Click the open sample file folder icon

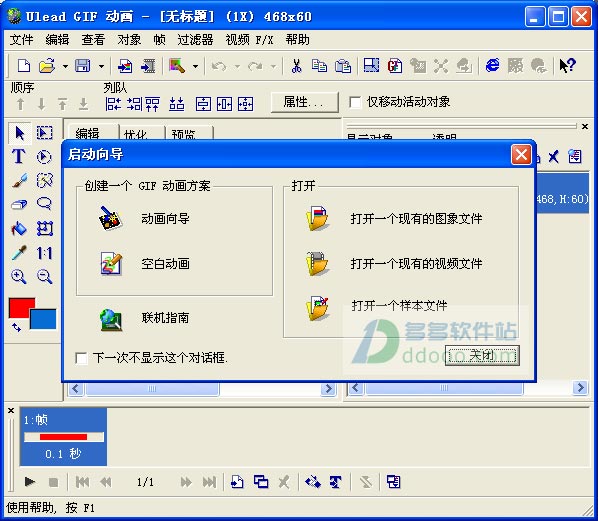point(317,309)
